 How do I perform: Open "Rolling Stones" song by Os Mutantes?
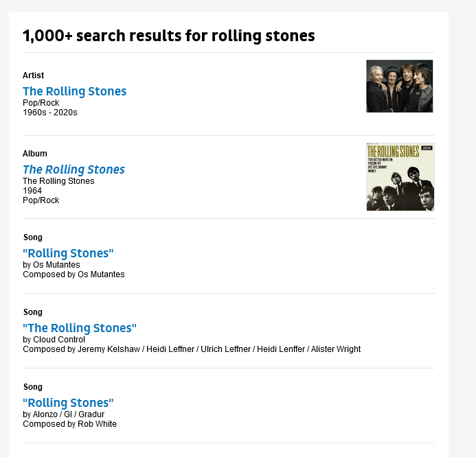tap(68, 253)
